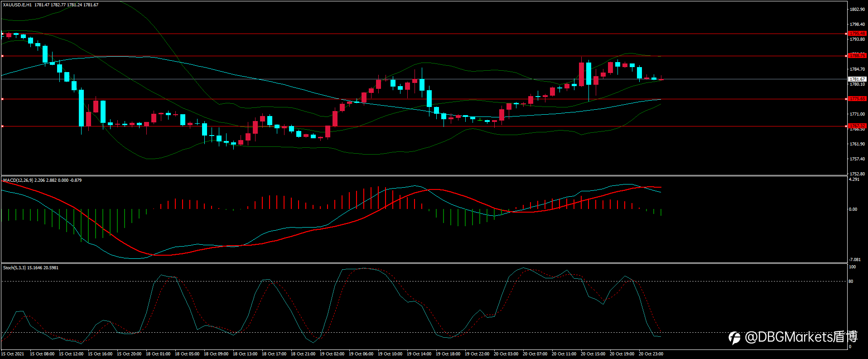Click the 1752.80 price scale label
Image resolution: width=868 pixels, height=359 pixels.
pyautogui.click(x=857, y=174)
